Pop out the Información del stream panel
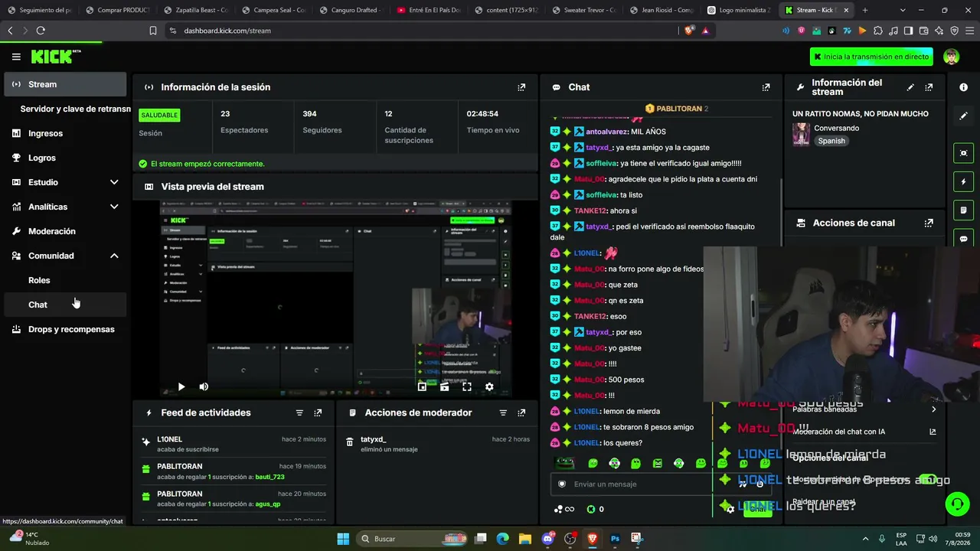The height and width of the screenshot is (551, 980). [x=929, y=87]
